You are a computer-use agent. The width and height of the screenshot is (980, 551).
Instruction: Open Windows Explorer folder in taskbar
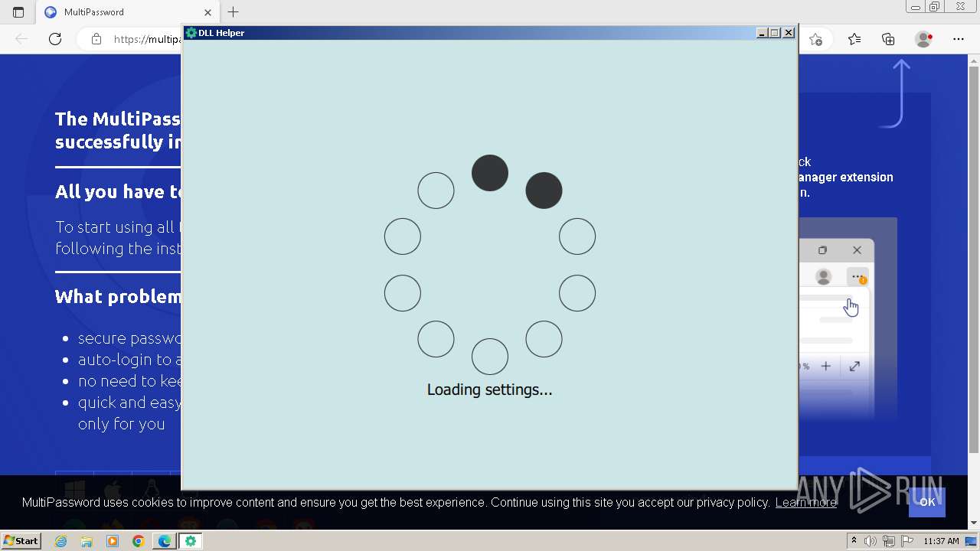pos(87,541)
